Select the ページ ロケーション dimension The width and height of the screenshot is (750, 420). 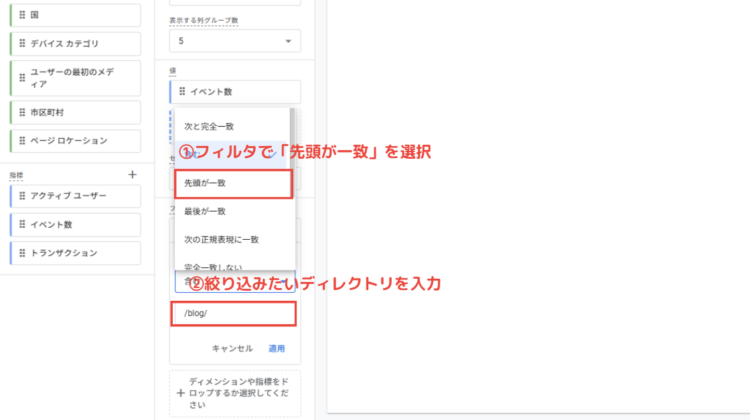pyautogui.click(x=75, y=141)
